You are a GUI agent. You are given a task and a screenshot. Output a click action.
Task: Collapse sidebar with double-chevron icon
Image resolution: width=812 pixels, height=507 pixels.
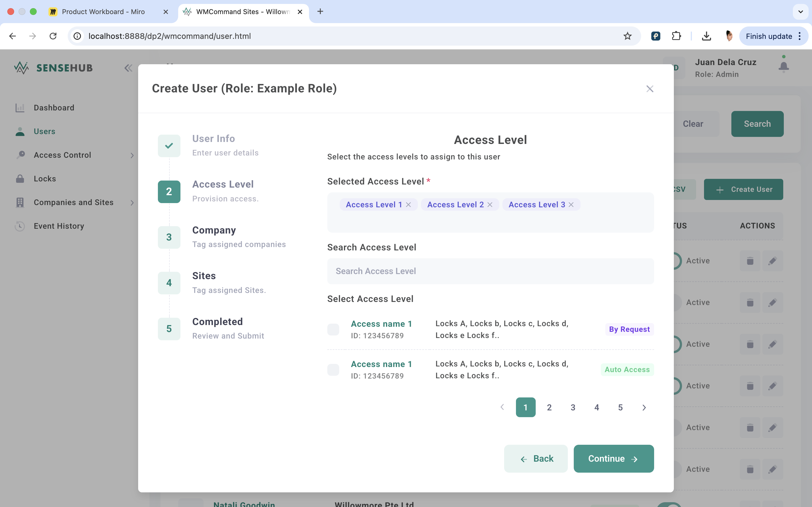(128, 68)
